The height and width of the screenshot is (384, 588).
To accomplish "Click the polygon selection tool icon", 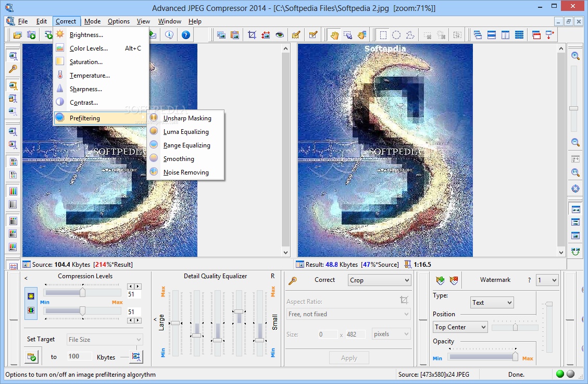I will coord(410,35).
